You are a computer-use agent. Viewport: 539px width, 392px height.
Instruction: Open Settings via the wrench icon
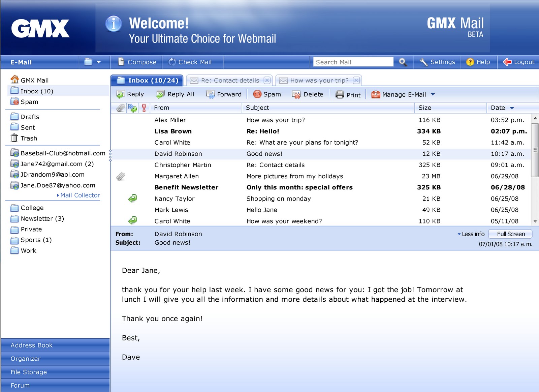pyautogui.click(x=422, y=62)
